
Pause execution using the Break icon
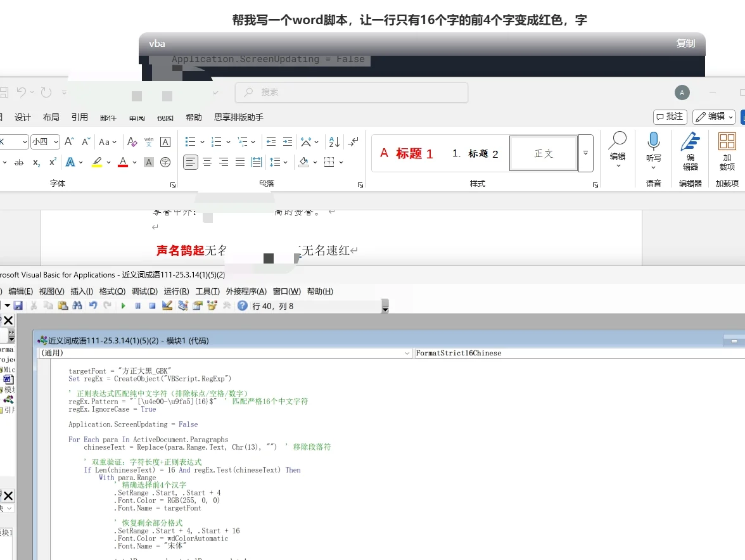[x=137, y=305]
